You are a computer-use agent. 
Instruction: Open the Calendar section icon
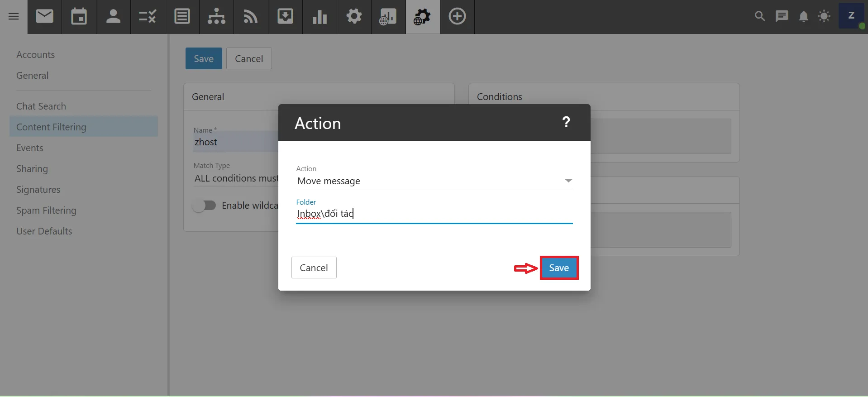(x=79, y=17)
